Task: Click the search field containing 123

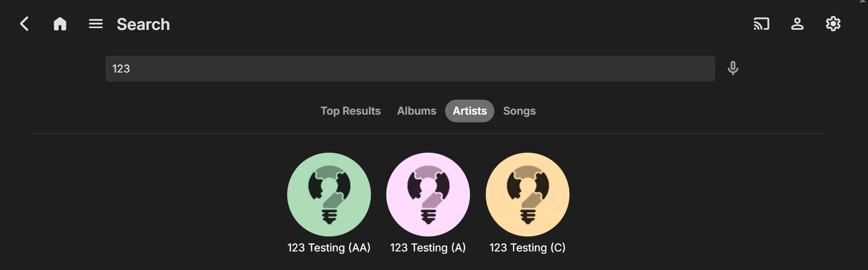Action: click(410, 69)
